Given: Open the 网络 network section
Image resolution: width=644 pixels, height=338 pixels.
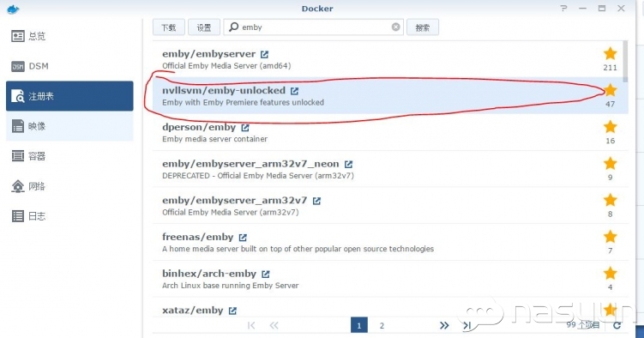Looking at the screenshot, I should click(x=69, y=186).
